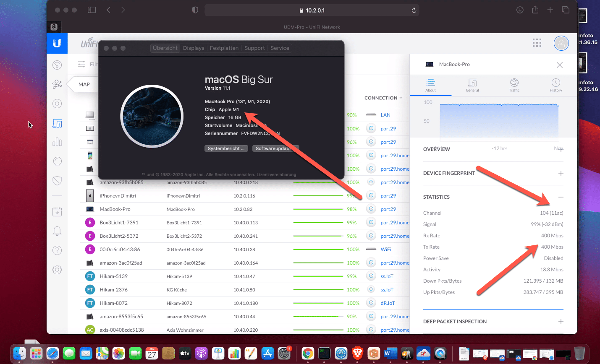Screen dimensions: 600x364
Task: Open port29 link for iPhonevnDimitri
Action: click(388, 196)
